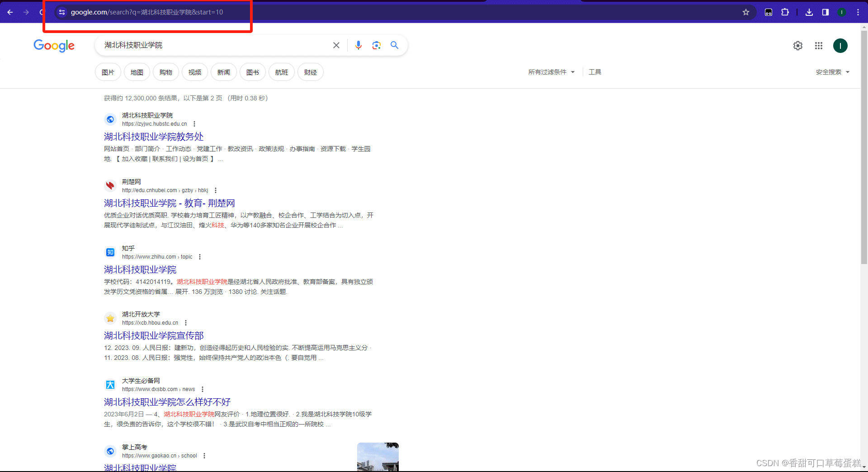The width and height of the screenshot is (868, 472).
Task: Click the page vertical scrollbar thumb
Action: tap(864, 147)
